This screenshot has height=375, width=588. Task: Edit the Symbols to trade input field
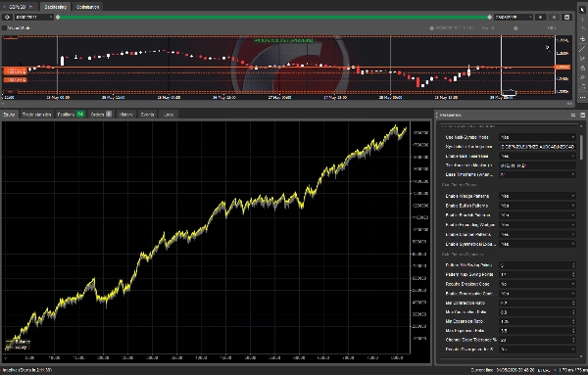click(x=537, y=147)
